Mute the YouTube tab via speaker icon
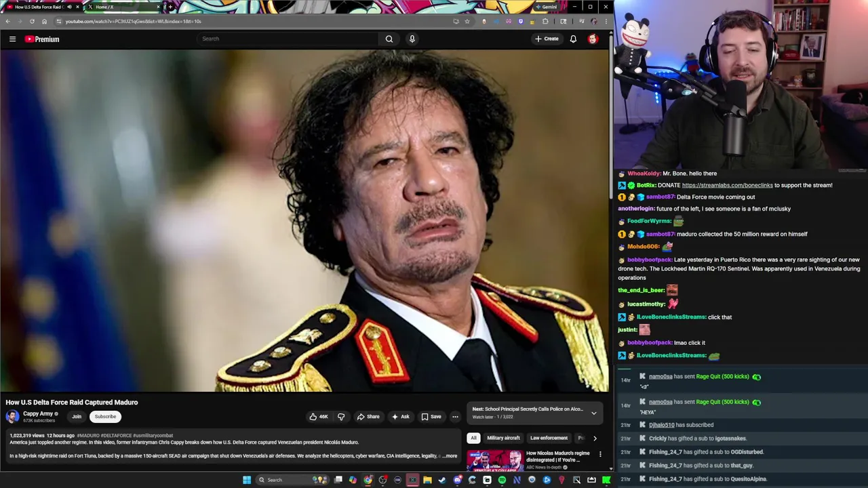The image size is (868, 488). (69, 7)
